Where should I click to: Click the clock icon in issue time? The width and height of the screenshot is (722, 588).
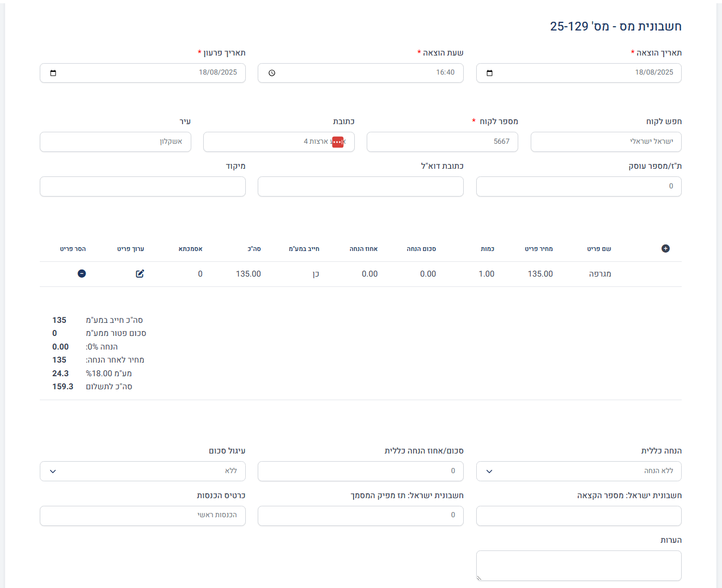[272, 73]
